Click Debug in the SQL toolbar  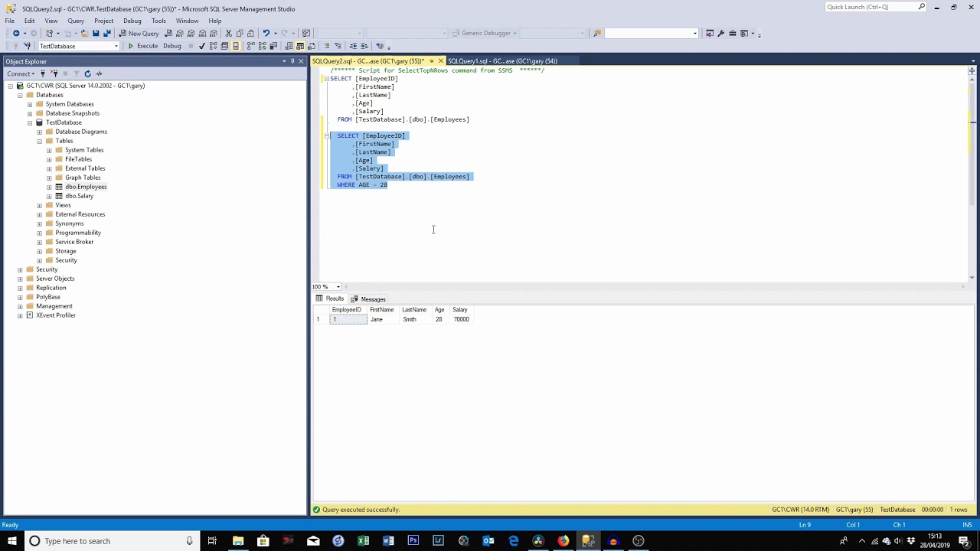(172, 46)
